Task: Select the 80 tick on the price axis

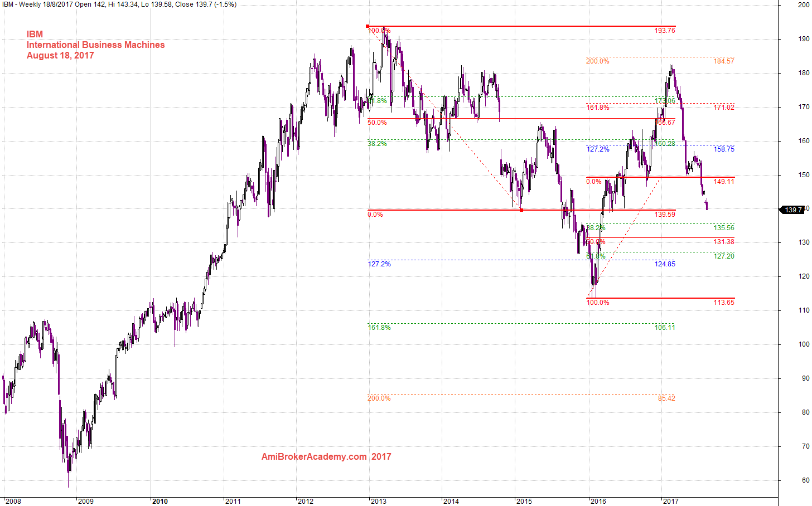Action: [805, 412]
